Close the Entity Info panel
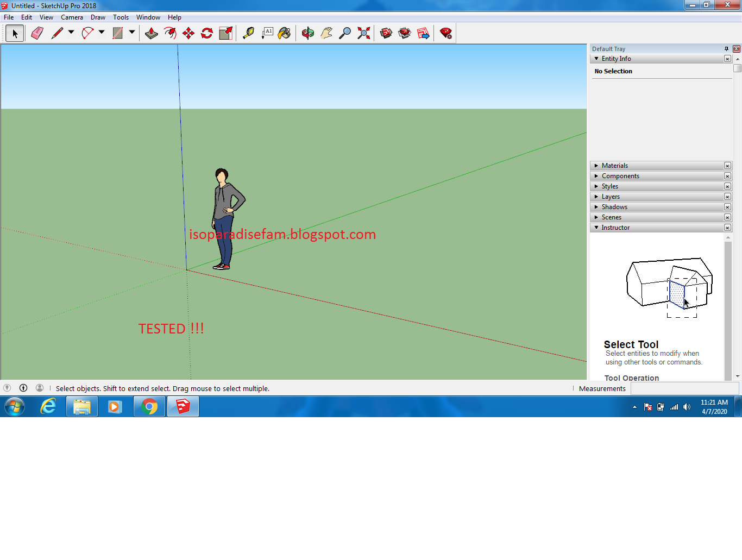The image size is (742, 560). pyautogui.click(x=727, y=59)
